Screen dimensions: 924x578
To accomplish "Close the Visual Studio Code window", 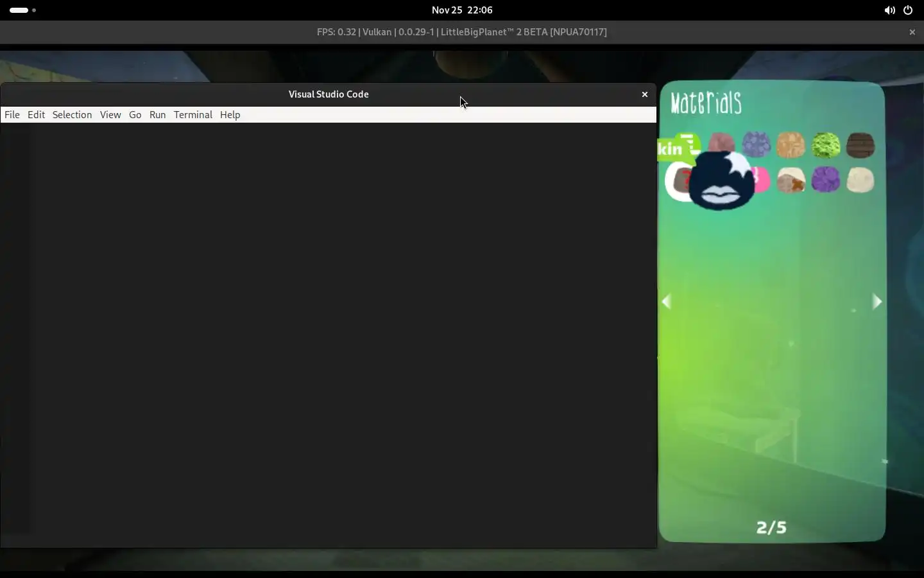I will [x=645, y=94].
